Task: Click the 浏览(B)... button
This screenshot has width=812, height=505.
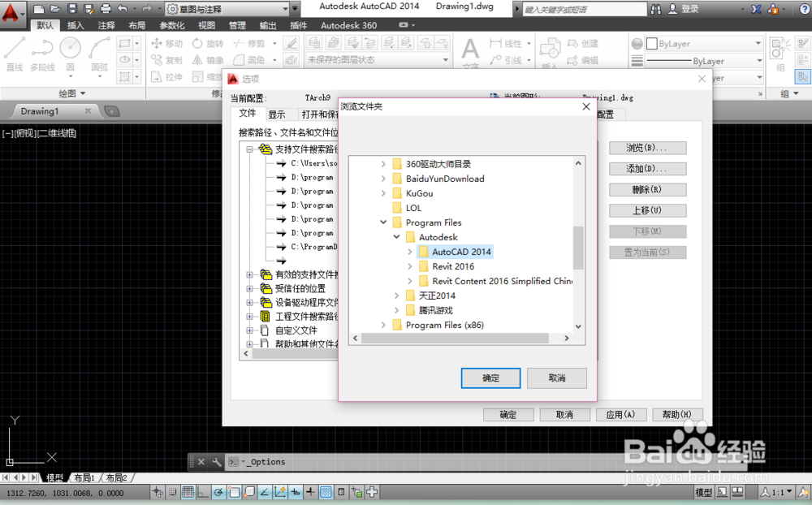Action: click(x=647, y=148)
